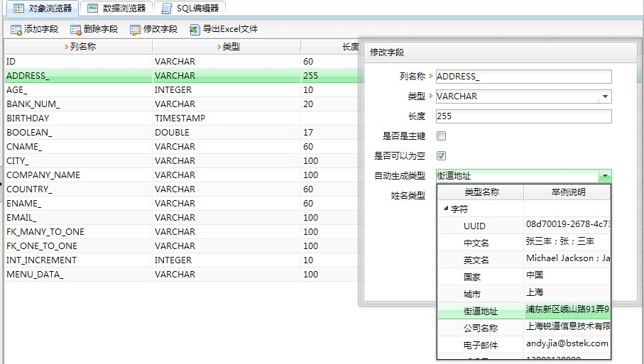The width and height of the screenshot is (644, 364).
Task: Collapse the 自动生成类型 dropdown arrow
Action: tap(604, 176)
